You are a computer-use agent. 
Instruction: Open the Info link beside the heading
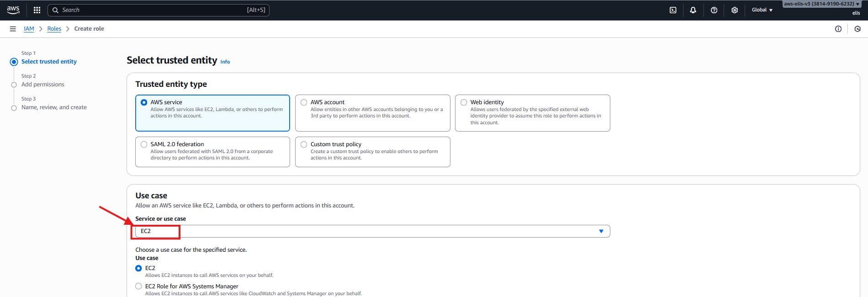pos(225,62)
